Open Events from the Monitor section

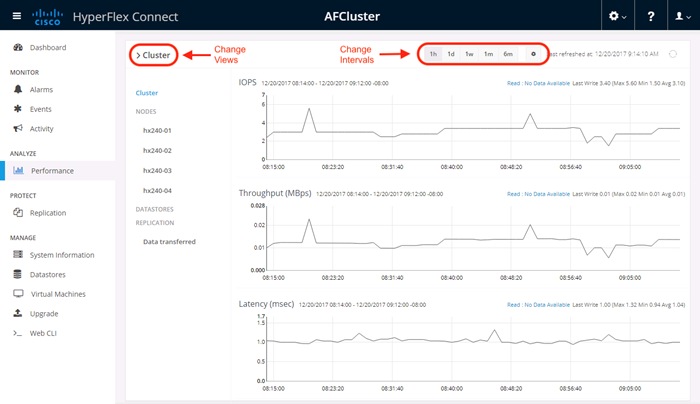[41, 109]
